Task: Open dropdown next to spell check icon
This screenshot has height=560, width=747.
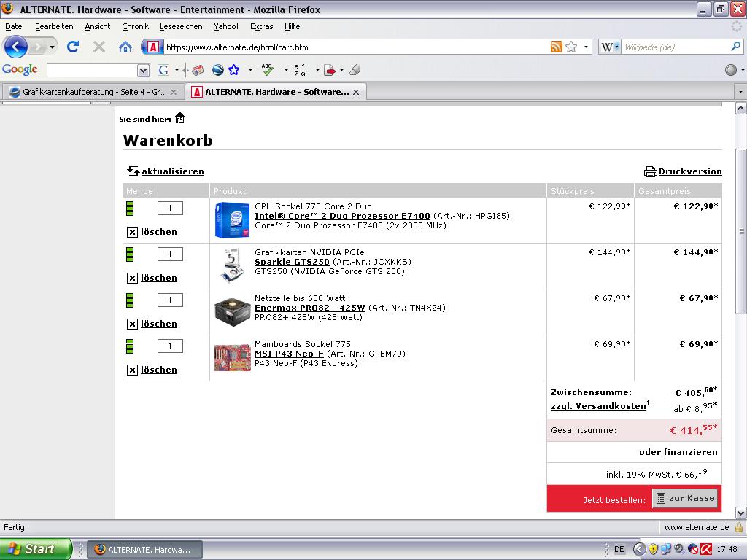Action: click(x=286, y=71)
